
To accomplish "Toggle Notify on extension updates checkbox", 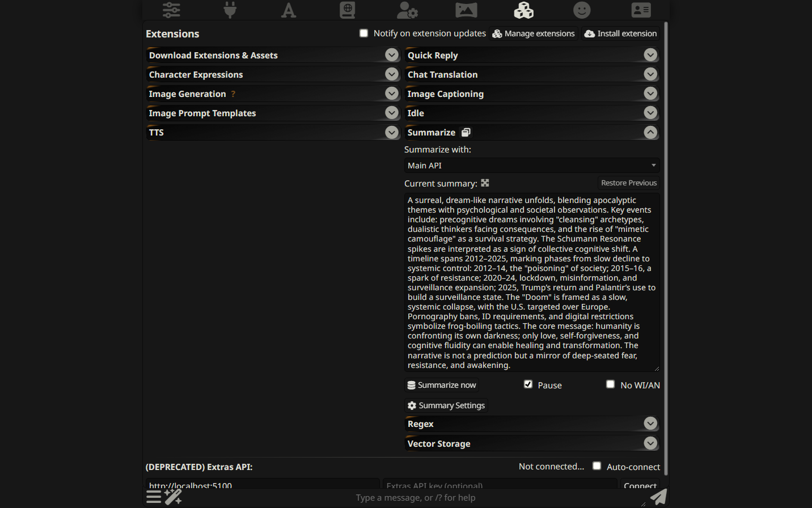I will 363,33.
